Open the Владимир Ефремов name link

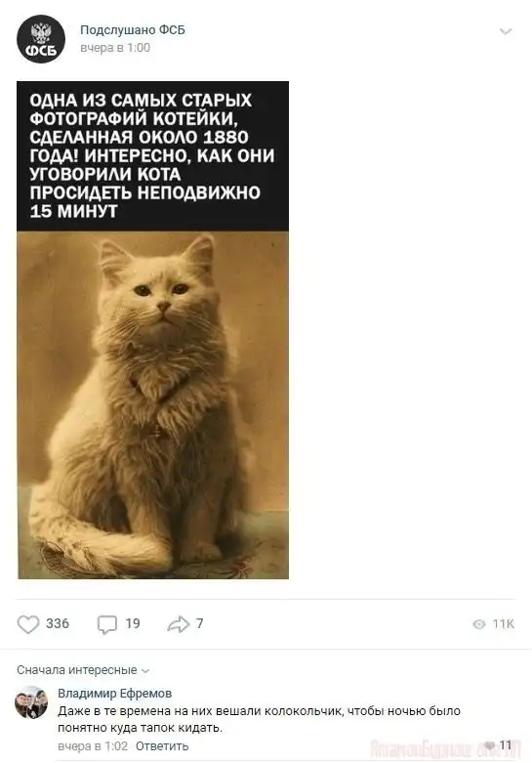[x=115, y=693]
